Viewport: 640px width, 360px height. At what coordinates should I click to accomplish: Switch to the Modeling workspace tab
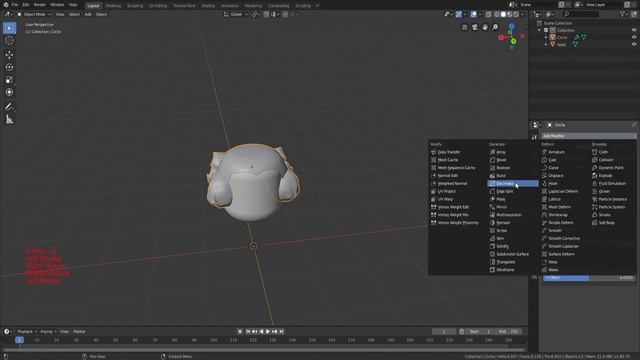click(x=113, y=6)
